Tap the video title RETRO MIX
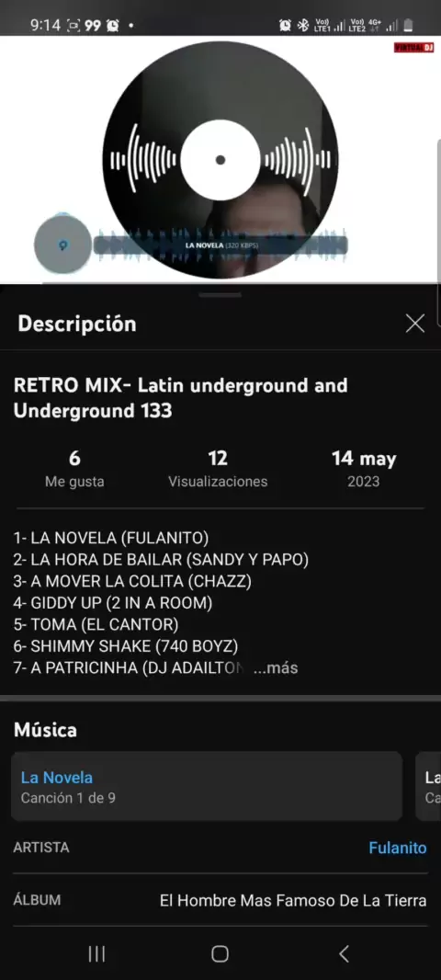Viewport: 441px width, 980px height. tap(180, 398)
